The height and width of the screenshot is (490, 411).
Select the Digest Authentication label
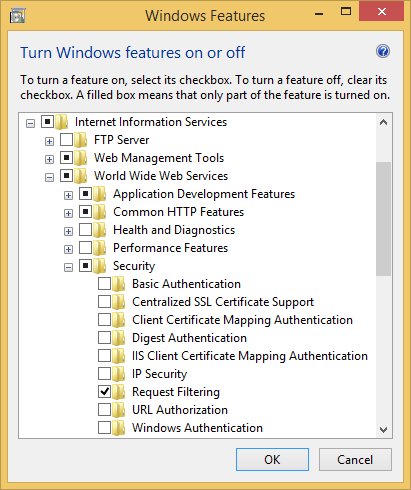pyautogui.click(x=189, y=338)
